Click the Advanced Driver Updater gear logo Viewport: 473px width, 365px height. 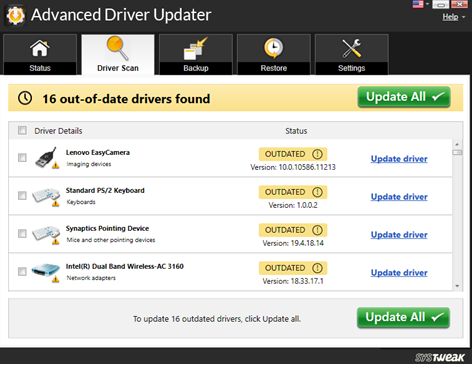coord(15,15)
